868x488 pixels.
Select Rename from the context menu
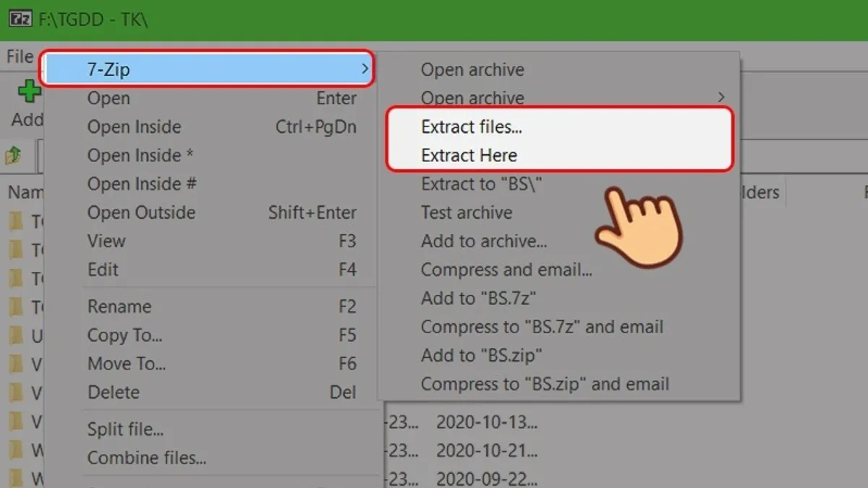pos(119,307)
